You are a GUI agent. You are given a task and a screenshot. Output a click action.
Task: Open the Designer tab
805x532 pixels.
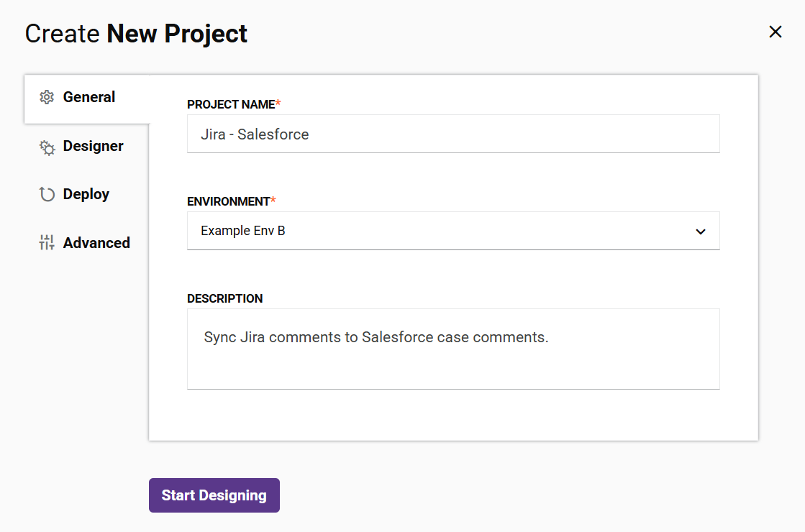[x=94, y=146]
